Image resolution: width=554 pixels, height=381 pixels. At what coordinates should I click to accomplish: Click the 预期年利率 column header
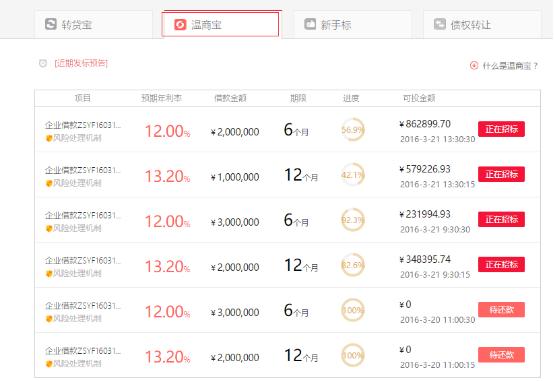coord(161,98)
